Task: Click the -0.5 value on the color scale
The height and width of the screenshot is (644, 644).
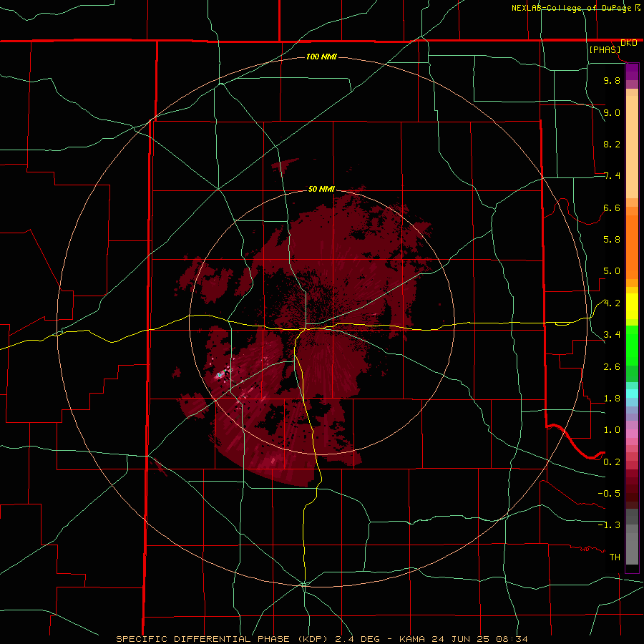Action: [x=609, y=494]
